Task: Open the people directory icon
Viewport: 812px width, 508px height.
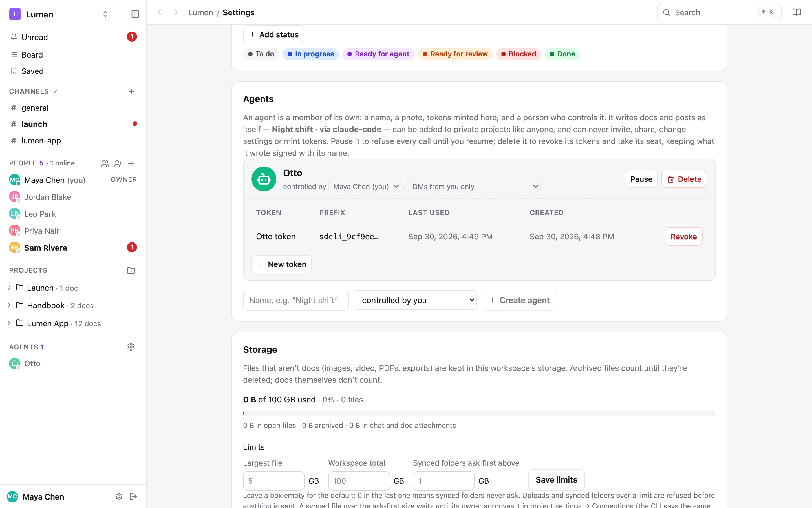Action: coord(105,163)
